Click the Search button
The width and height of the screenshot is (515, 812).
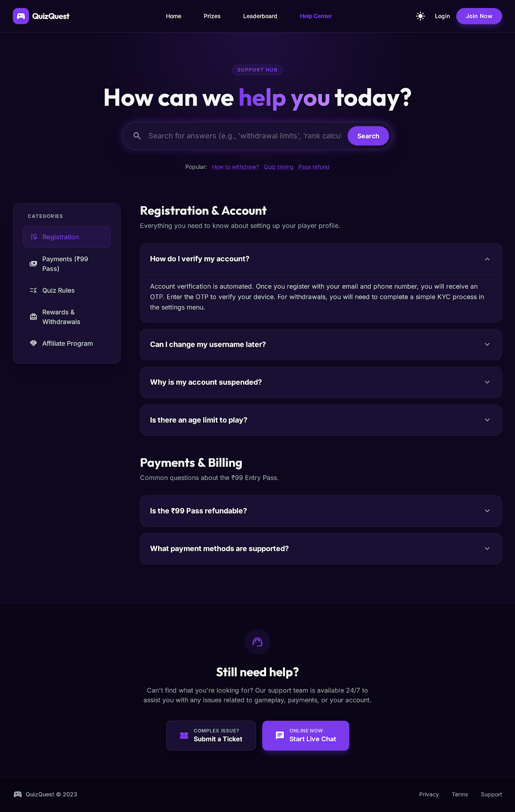click(x=368, y=136)
